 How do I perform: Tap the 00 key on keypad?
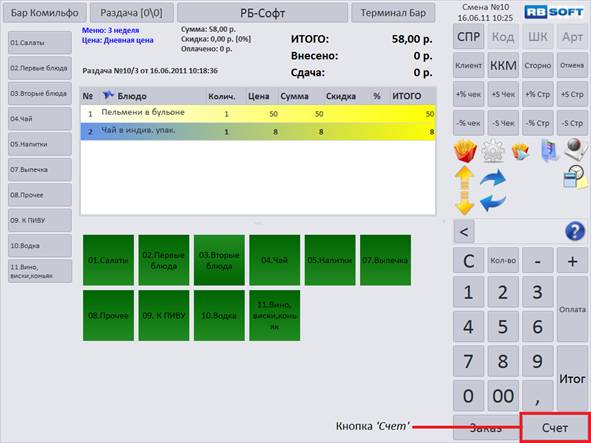[x=503, y=396]
